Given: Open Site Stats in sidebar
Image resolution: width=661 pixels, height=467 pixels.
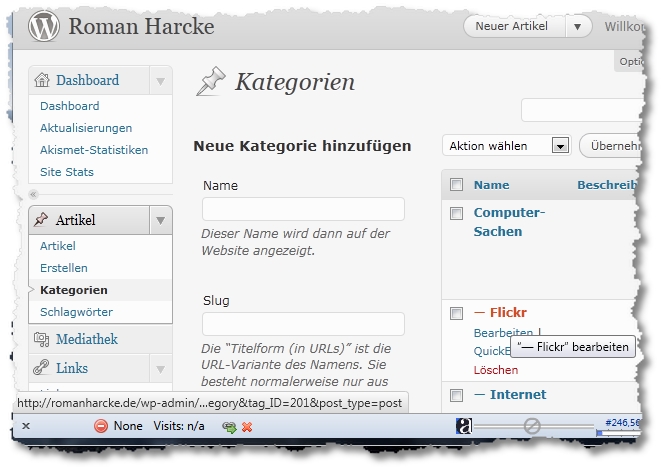Looking at the screenshot, I should tap(67, 172).
